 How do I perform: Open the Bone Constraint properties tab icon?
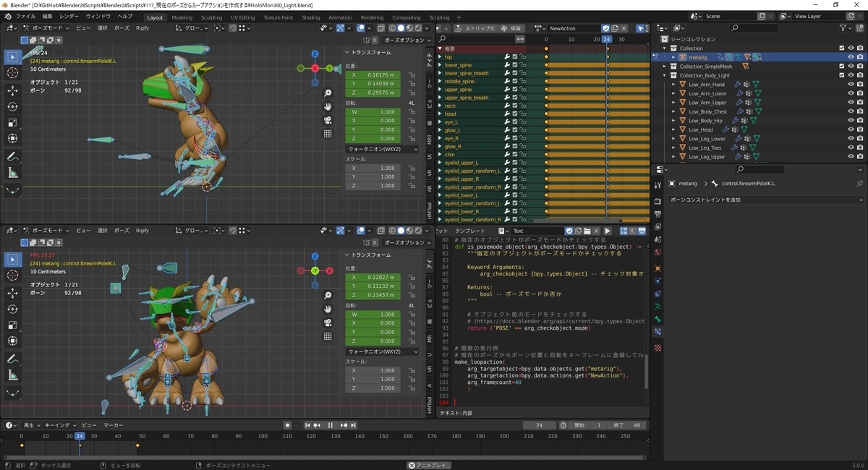658,331
